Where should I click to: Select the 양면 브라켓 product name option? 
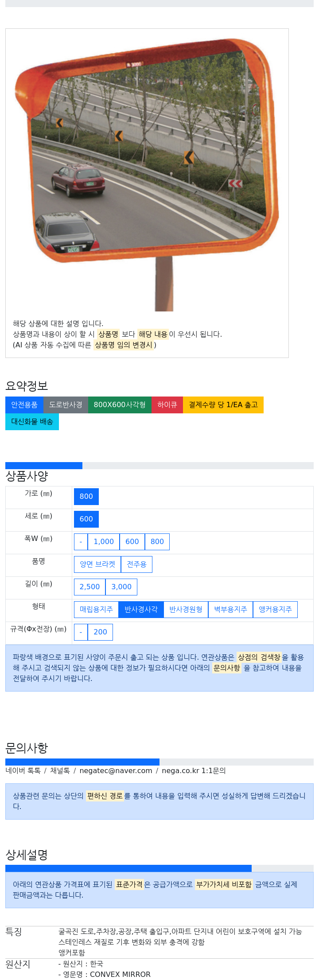coord(97,564)
